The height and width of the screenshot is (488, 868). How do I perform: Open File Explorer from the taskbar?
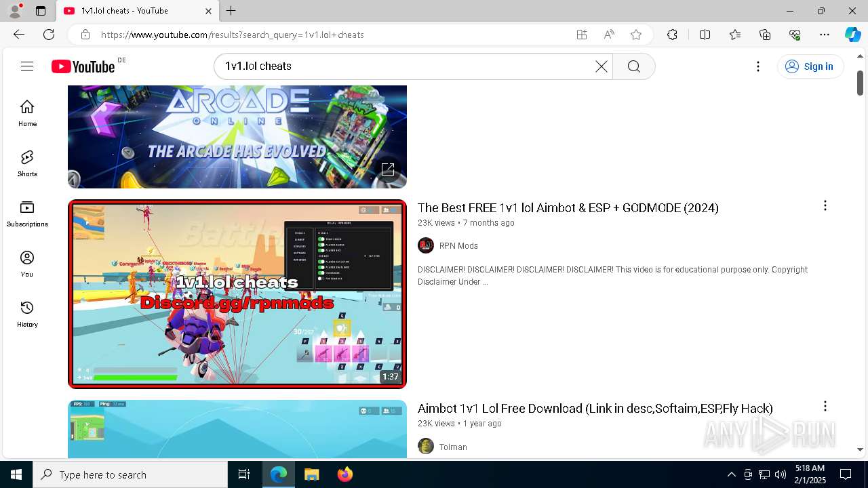(x=311, y=474)
